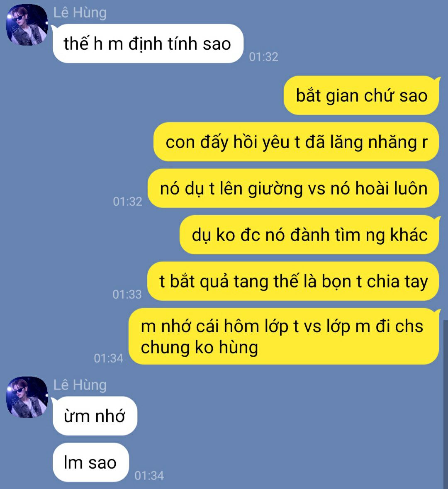Viewport: 448px width, 489px height.
Task: Click the 01:32 timestamp left of yellow bubbles
Action: pos(128,202)
